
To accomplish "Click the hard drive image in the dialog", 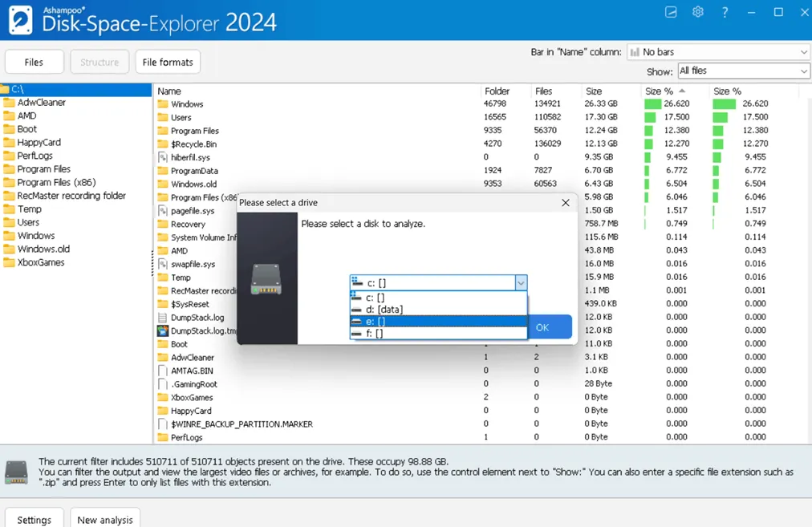I will coord(266,278).
